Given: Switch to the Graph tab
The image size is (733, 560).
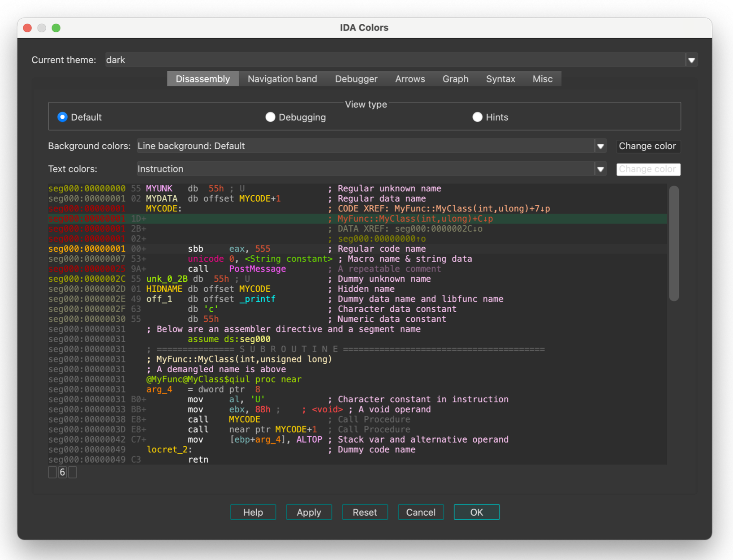Looking at the screenshot, I should [x=455, y=79].
